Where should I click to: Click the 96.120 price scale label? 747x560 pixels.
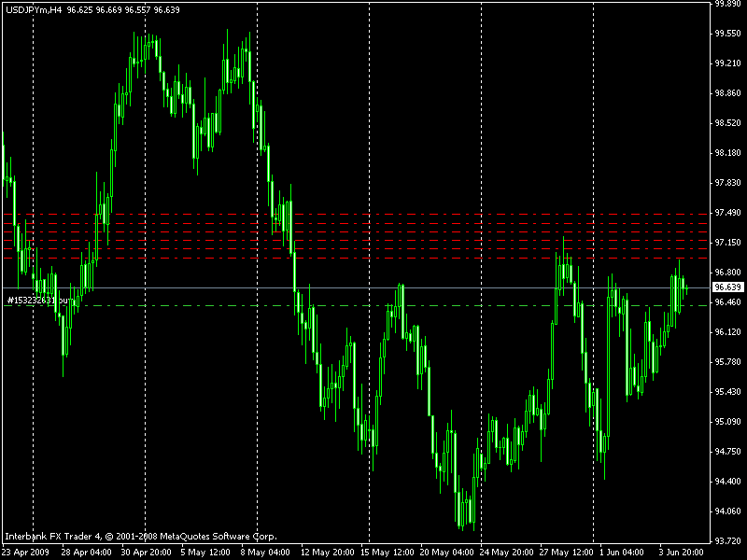click(726, 332)
